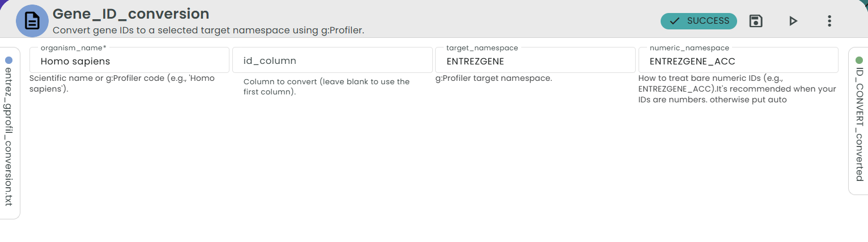Click the Gene_ID_conversion title text
Screen dimensions: 868x242
tap(131, 14)
